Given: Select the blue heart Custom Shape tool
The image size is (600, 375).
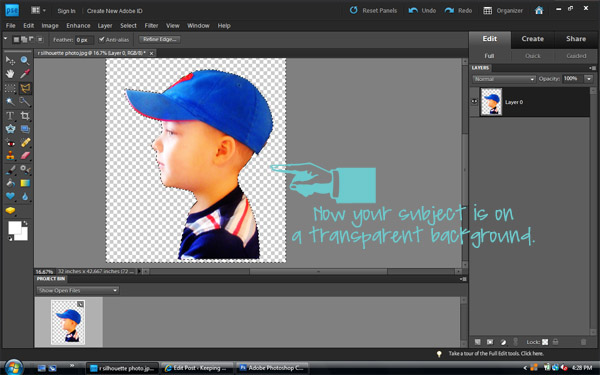Looking at the screenshot, I should tap(10, 197).
